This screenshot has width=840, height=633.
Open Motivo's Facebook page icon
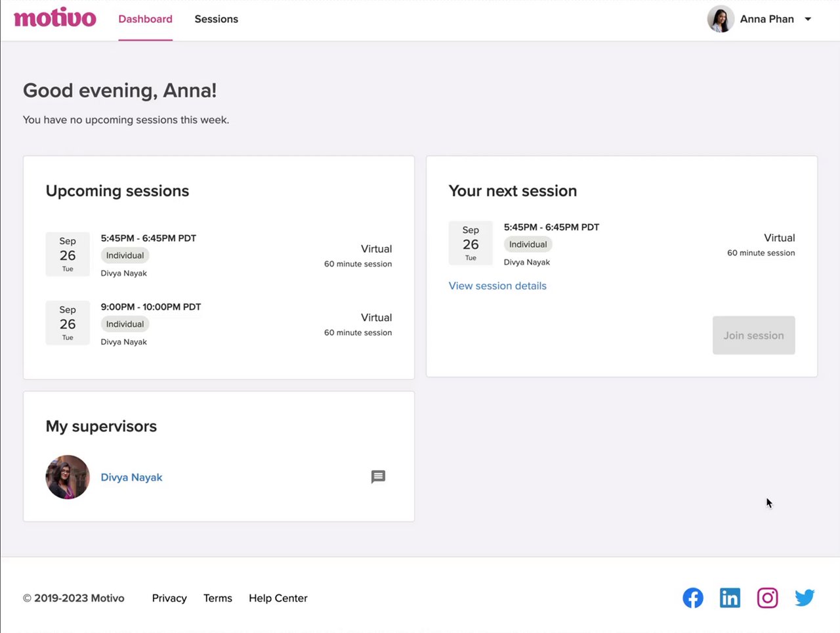pyautogui.click(x=693, y=598)
